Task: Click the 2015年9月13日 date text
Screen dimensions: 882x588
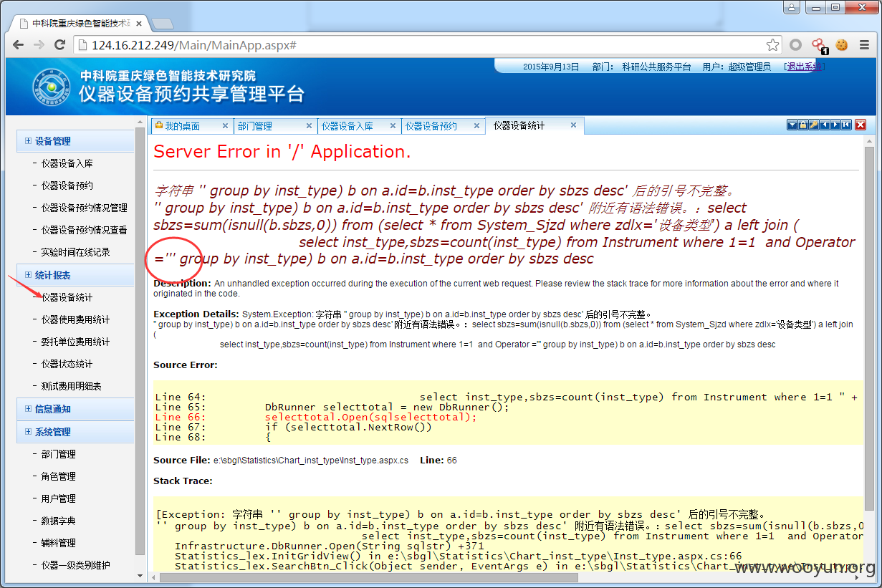Action: (x=550, y=67)
